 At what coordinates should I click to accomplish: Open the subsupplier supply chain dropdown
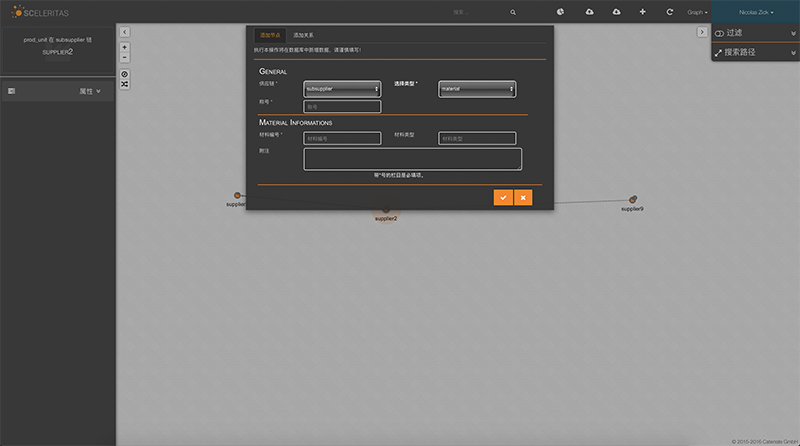342,89
